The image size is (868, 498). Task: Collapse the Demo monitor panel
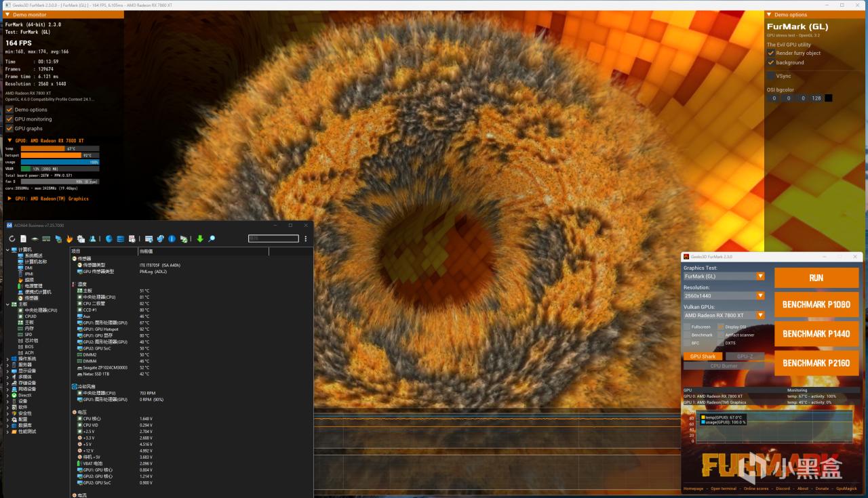tap(8, 14)
